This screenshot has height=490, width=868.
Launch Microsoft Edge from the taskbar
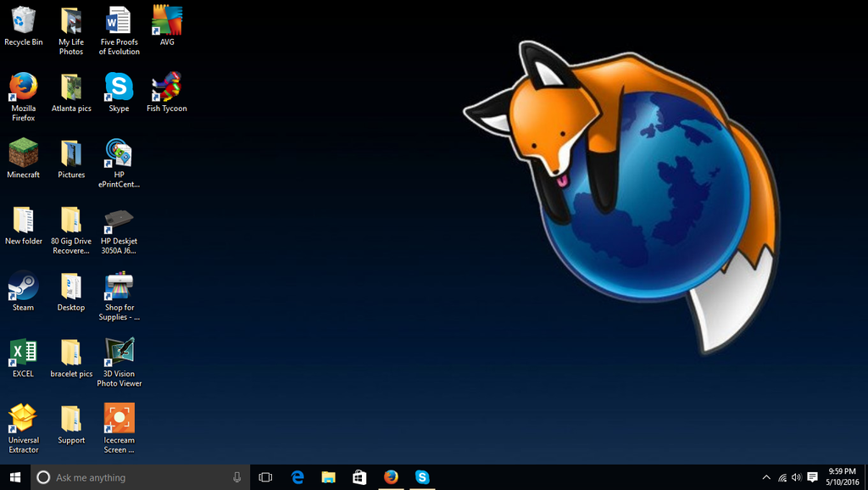(298, 477)
